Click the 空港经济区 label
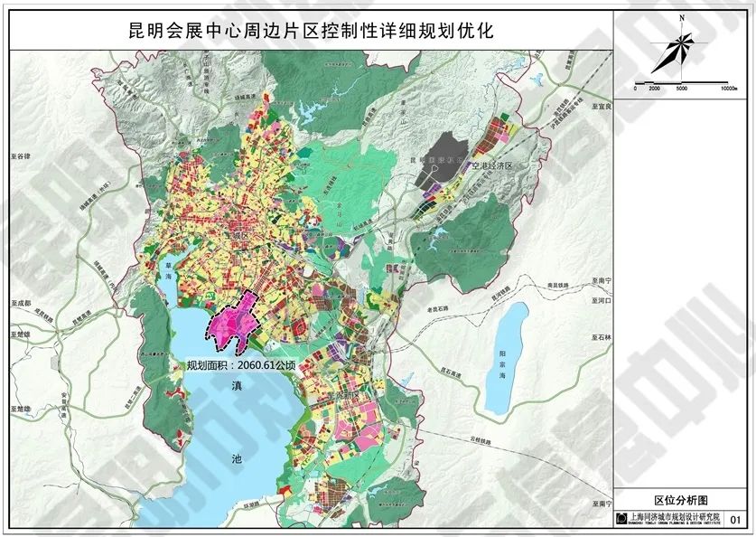This screenshot has width=756, height=537. pyautogui.click(x=491, y=165)
